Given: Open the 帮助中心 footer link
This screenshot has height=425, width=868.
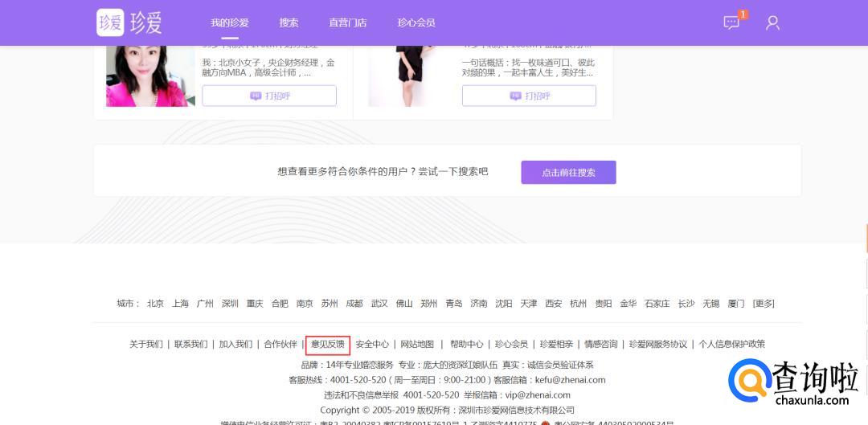Looking at the screenshot, I should coord(467,344).
